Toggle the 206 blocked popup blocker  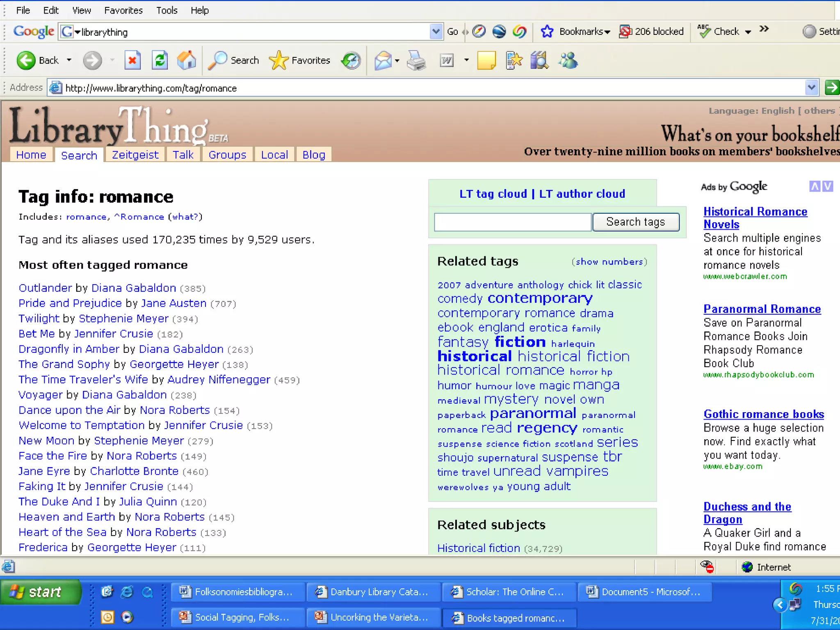point(651,32)
